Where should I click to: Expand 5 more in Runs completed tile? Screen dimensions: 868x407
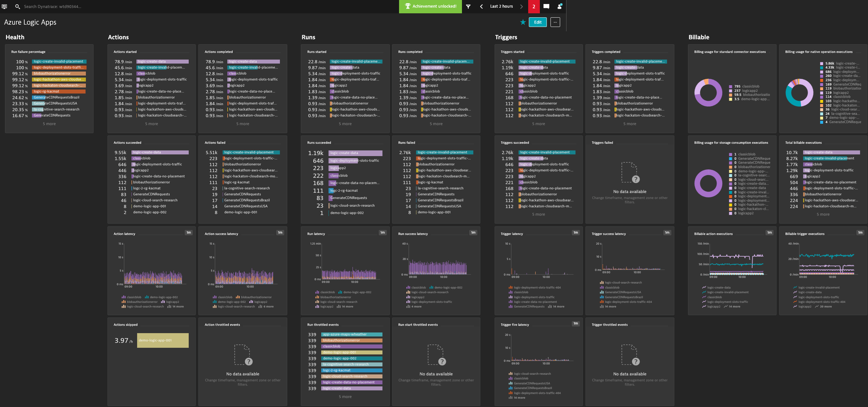(x=436, y=124)
